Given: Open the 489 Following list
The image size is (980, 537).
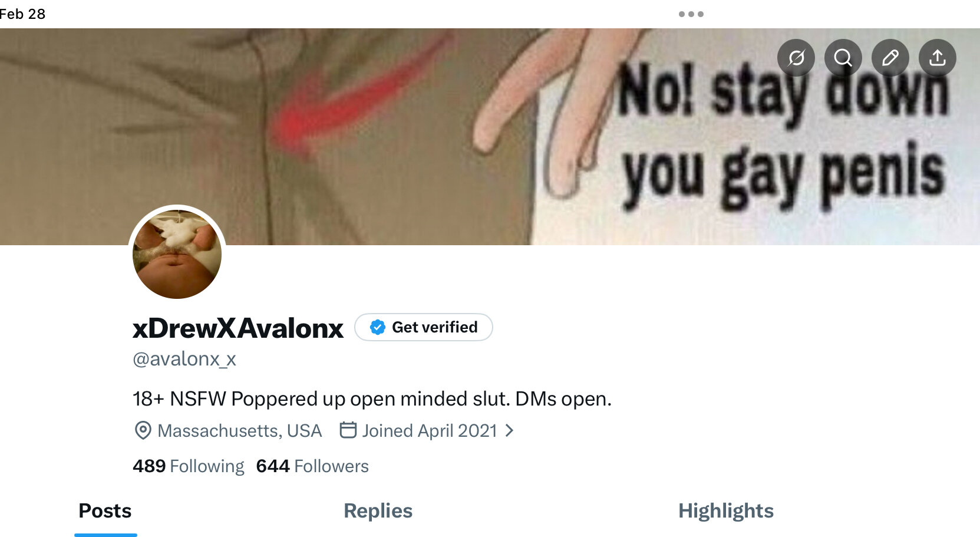Looking at the screenshot, I should [189, 466].
